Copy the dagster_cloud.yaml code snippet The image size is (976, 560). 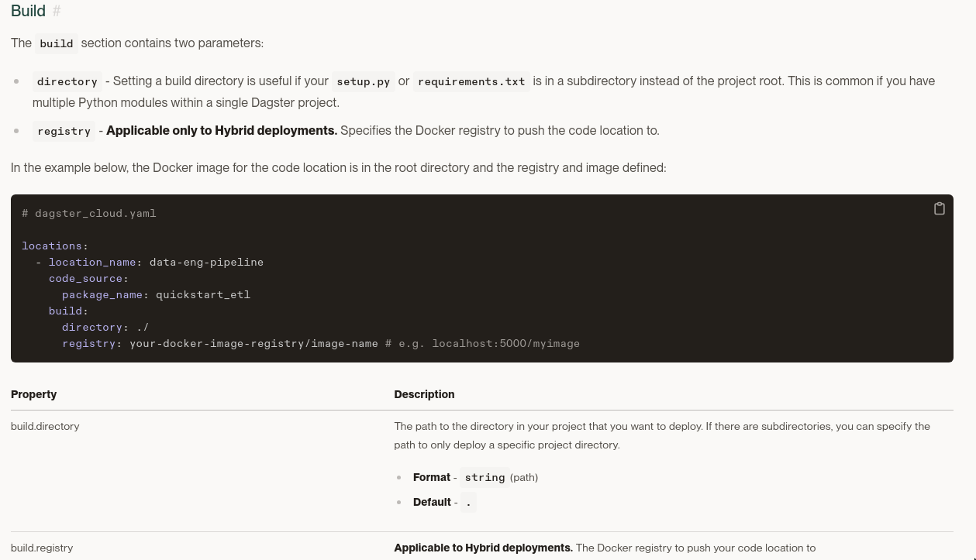939,208
